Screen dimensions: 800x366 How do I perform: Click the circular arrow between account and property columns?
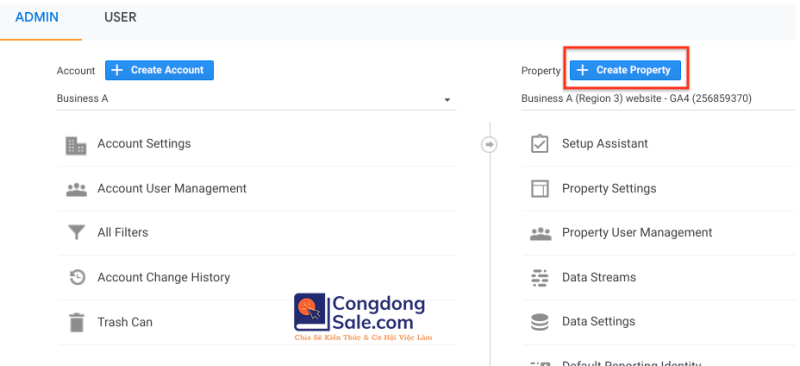pyautogui.click(x=489, y=145)
